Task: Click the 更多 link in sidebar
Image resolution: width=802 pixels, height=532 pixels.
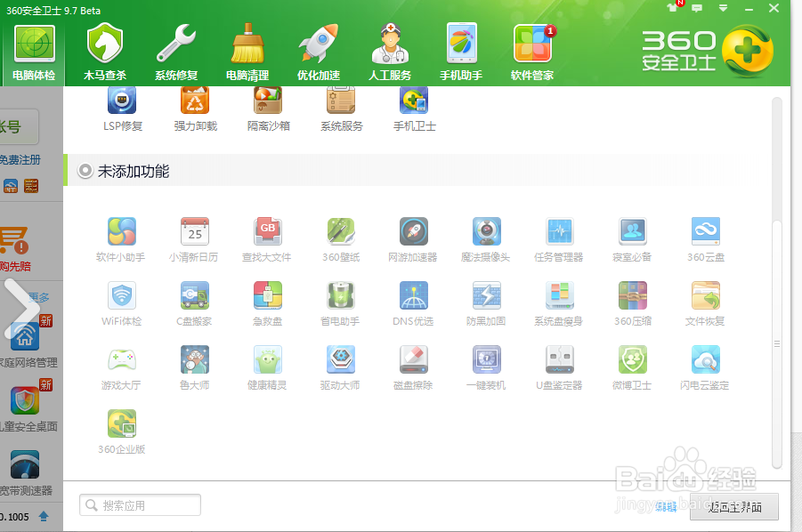Action: click(x=39, y=297)
